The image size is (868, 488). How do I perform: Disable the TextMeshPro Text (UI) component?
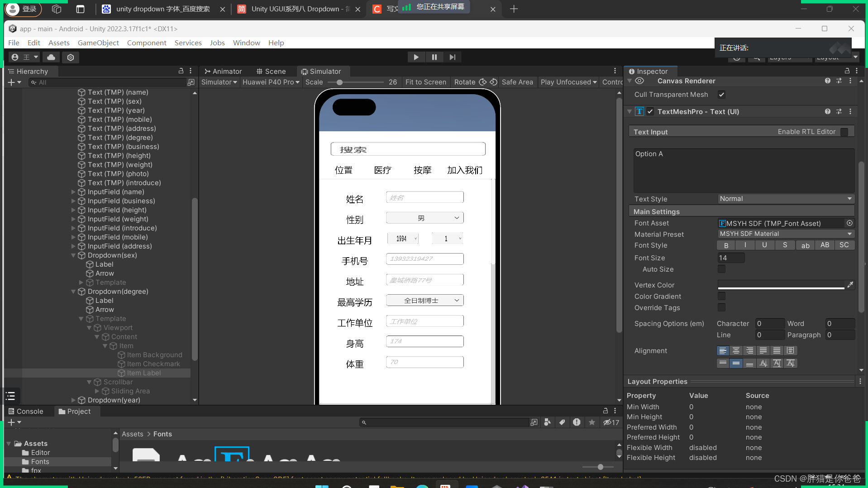(x=650, y=111)
